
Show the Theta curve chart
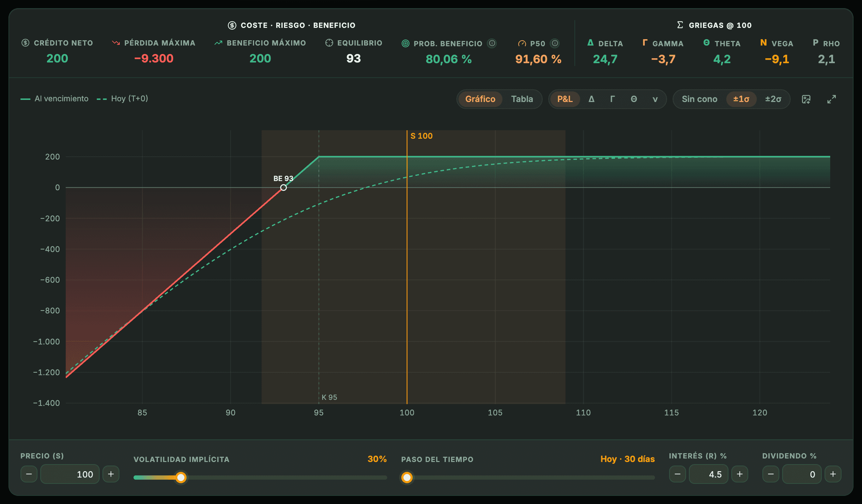pyautogui.click(x=634, y=99)
